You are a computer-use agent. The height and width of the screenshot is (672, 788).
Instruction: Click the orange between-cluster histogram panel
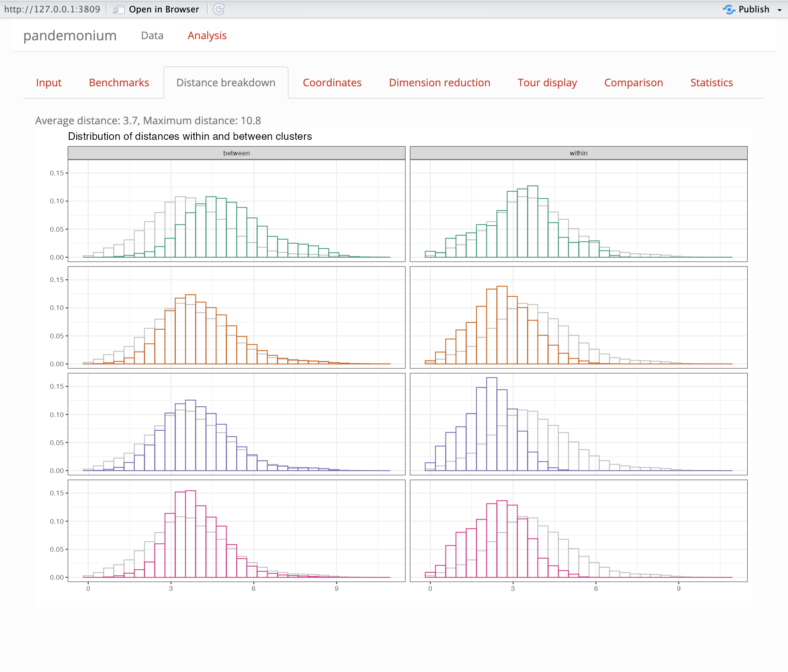pos(237,317)
